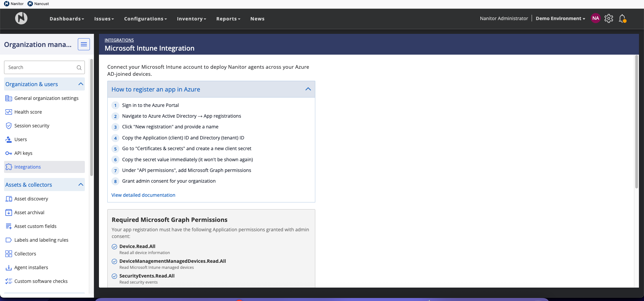The width and height of the screenshot is (644, 301).
Task: Open API keys from the sidebar
Action: 23,153
